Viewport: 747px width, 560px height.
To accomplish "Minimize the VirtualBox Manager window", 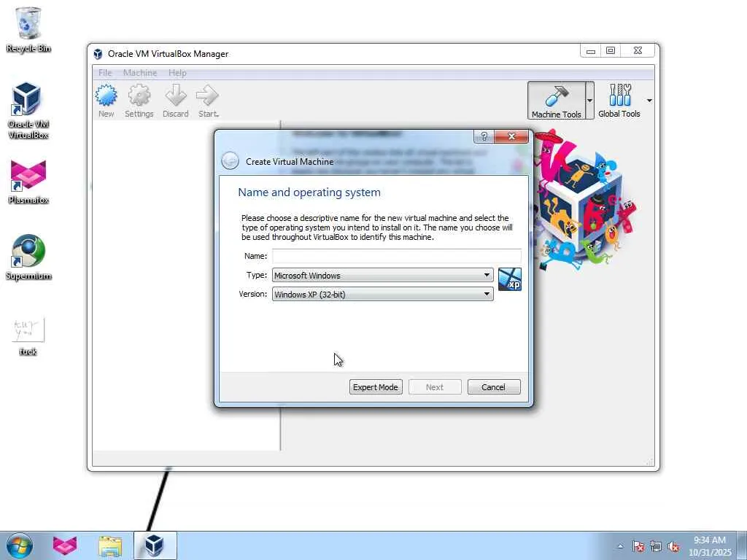I will [x=591, y=50].
